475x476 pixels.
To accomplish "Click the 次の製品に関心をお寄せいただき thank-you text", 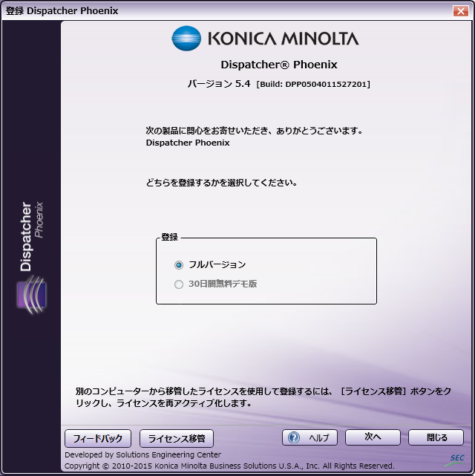I will (x=254, y=131).
